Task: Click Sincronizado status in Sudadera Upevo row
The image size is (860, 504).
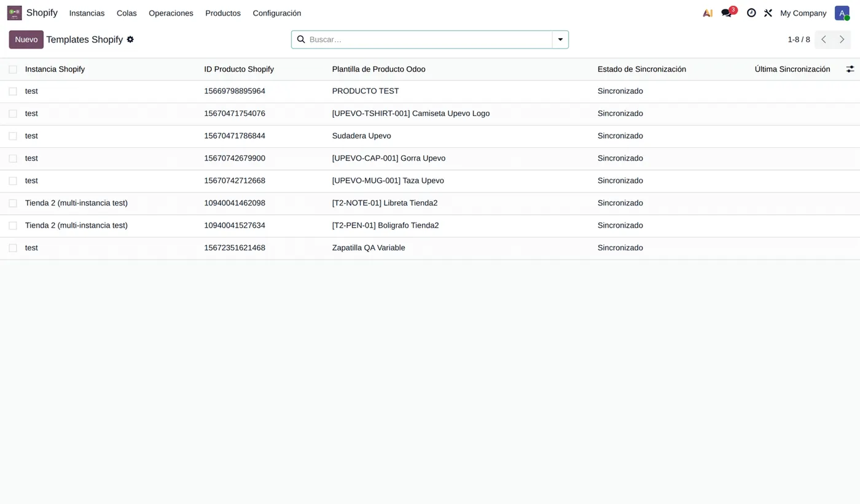Action: tap(620, 136)
